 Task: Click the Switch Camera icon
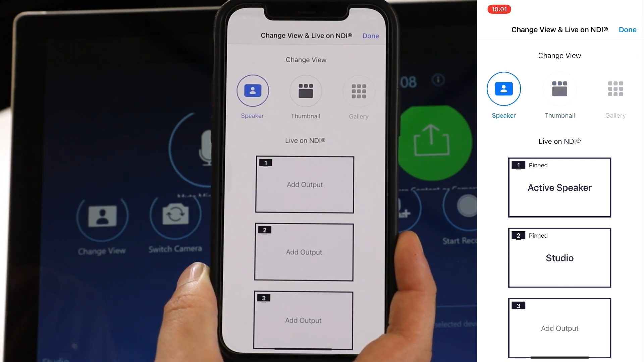tap(175, 215)
